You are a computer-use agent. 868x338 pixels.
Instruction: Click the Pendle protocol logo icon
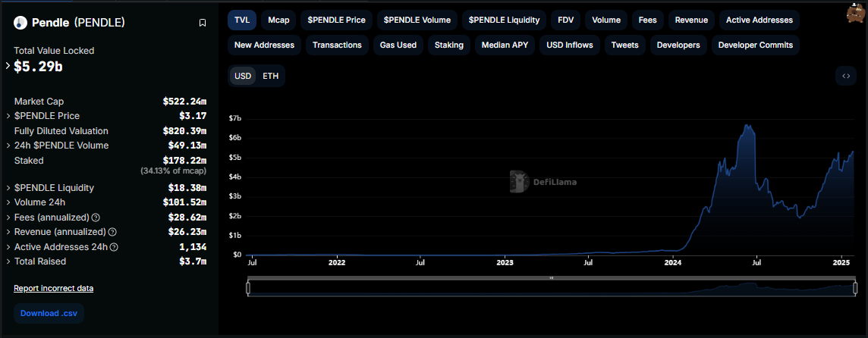[21, 23]
